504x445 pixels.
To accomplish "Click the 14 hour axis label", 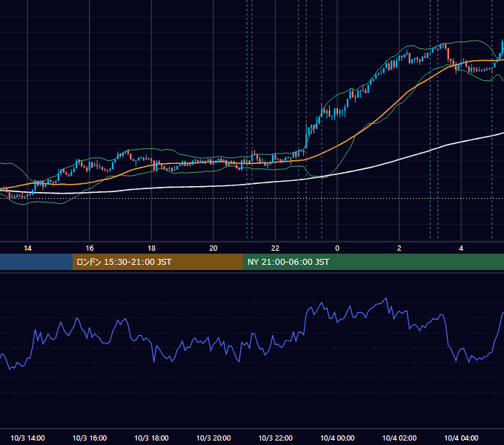I will [27, 248].
